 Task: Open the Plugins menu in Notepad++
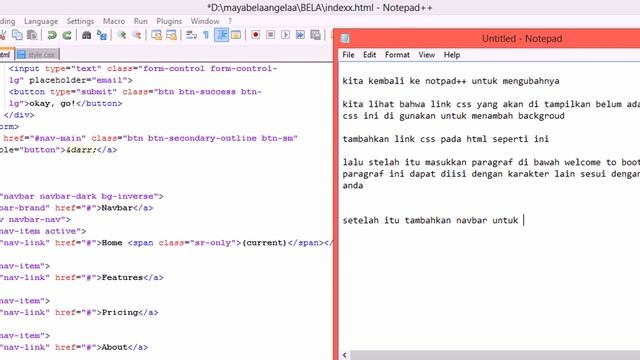(169, 21)
